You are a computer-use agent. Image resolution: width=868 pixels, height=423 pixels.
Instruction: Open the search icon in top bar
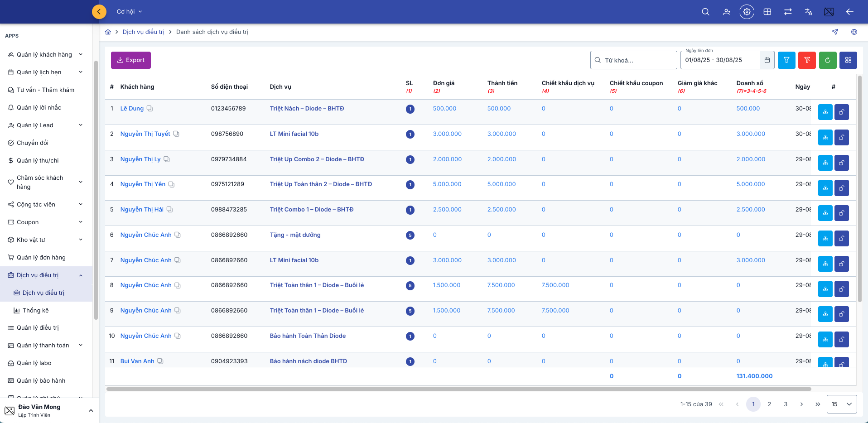click(705, 12)
